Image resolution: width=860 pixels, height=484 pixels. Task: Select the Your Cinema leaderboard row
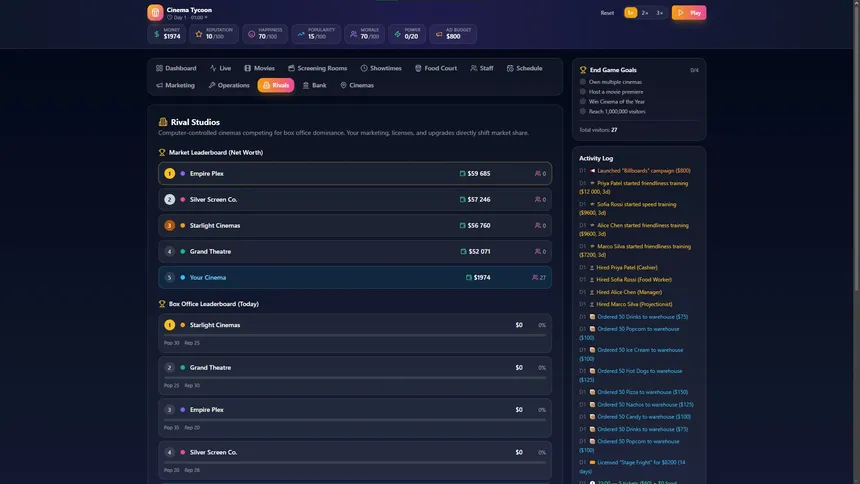[x=355, y=278]
